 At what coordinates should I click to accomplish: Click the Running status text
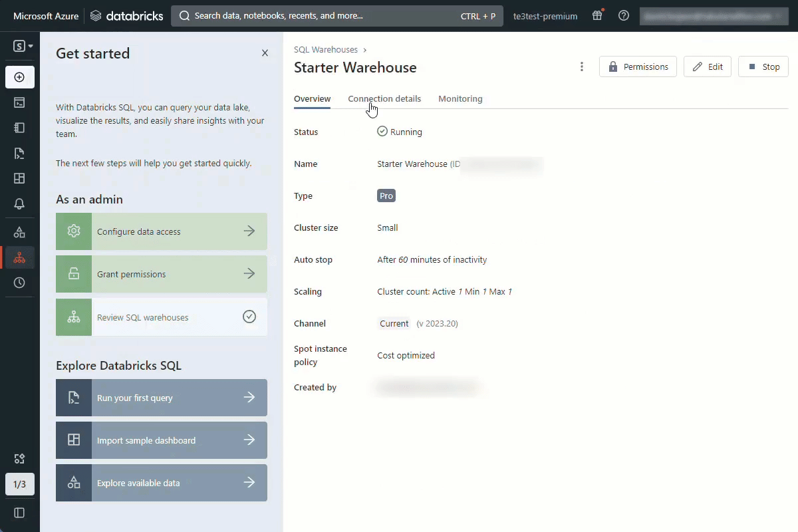[x=406, y=132]
